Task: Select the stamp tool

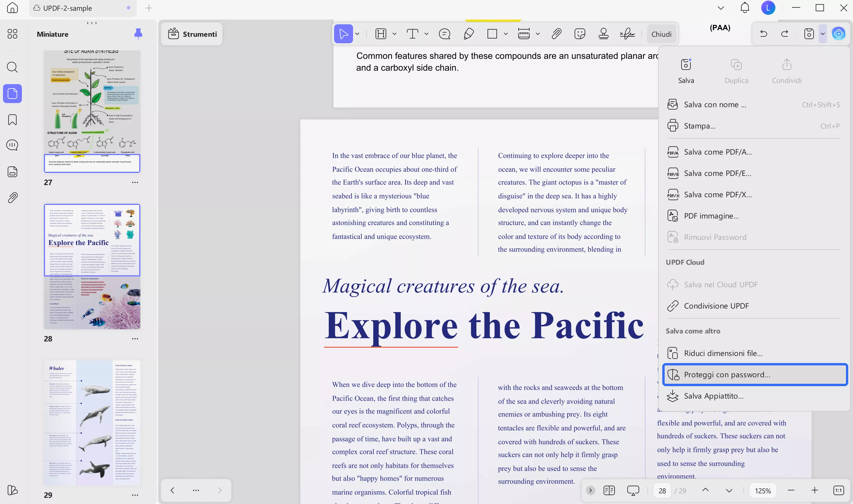Action: coord(603,34)
